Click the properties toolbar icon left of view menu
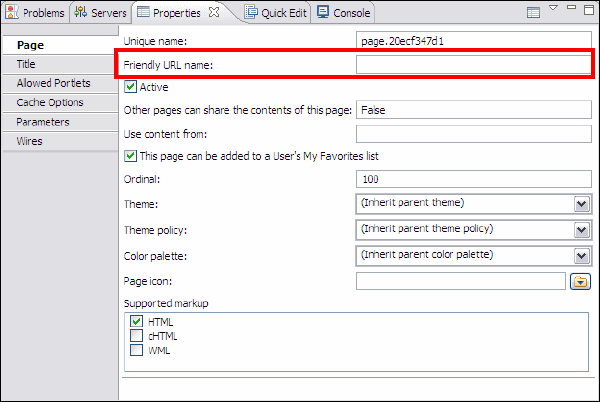This screenshot has width=600, height=402. tap(532, 11)
